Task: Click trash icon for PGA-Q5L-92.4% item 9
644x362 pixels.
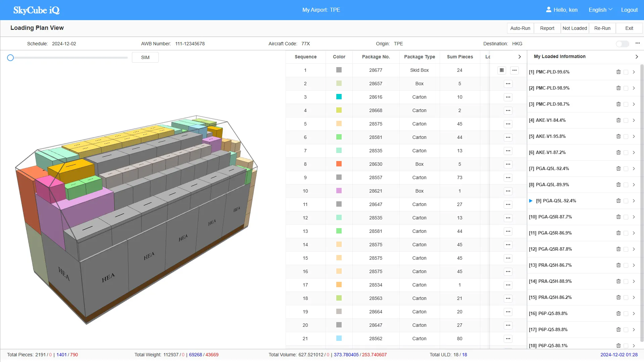Action: [x=618, y=201]
